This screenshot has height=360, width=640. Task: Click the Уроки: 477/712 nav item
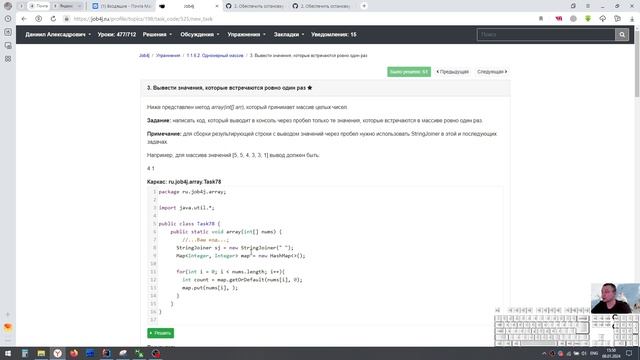117,35
